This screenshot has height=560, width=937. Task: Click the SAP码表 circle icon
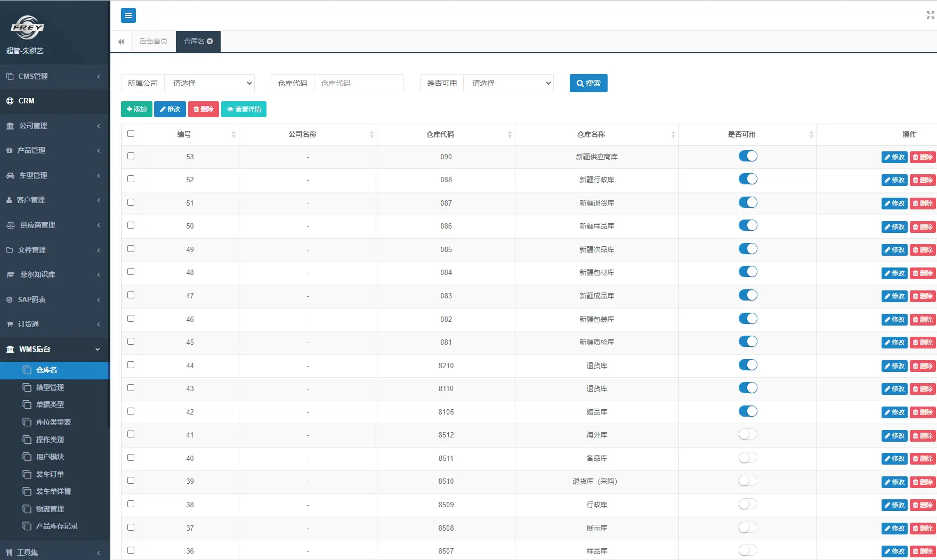pyautogui.click(x=10, y=299)
